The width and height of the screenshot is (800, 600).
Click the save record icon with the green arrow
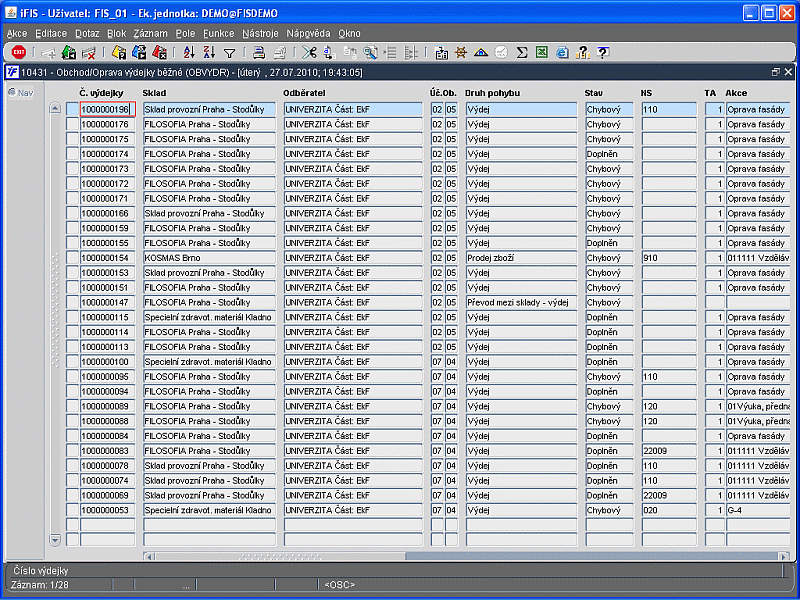pyautogui.click(x=68, y=52)
